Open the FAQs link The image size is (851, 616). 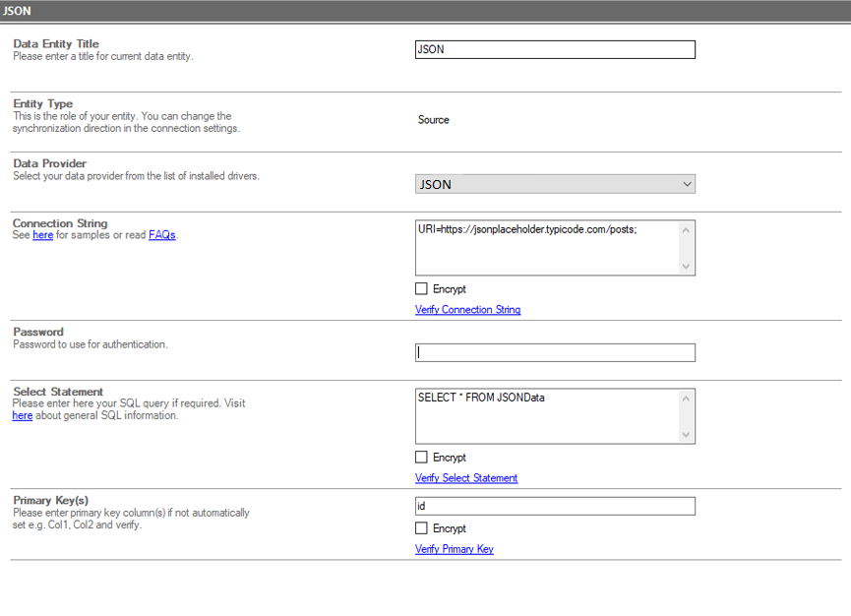pyautogui.click(x=162, y=235)
